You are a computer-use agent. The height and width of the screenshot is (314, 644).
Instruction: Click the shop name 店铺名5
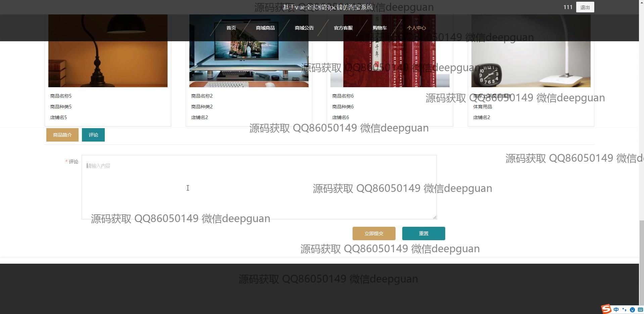(58, 117)
